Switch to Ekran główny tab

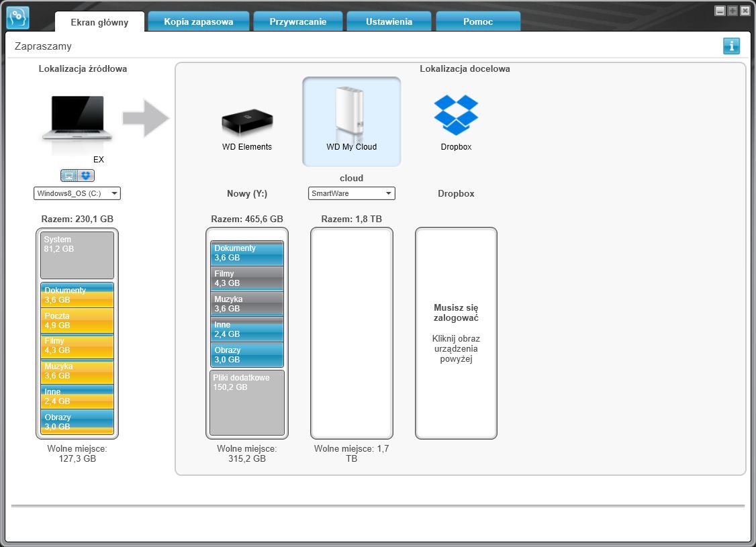(x=99, y=21)
